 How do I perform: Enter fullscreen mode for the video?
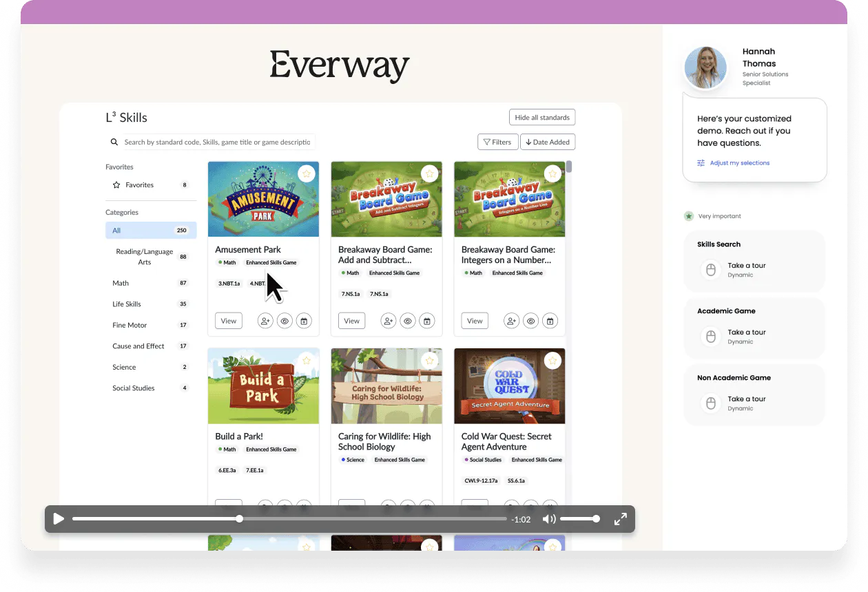click(x=620, y=519)
